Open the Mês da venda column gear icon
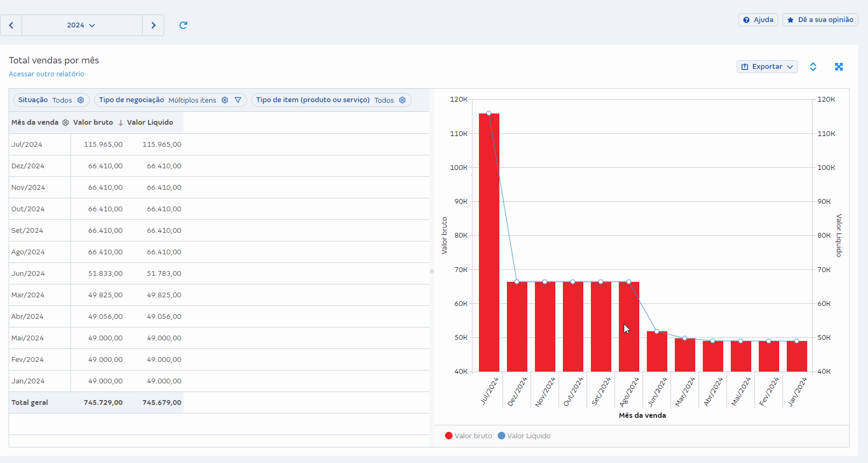The height and width of the screenshot is (463, 868). [66, 123]
